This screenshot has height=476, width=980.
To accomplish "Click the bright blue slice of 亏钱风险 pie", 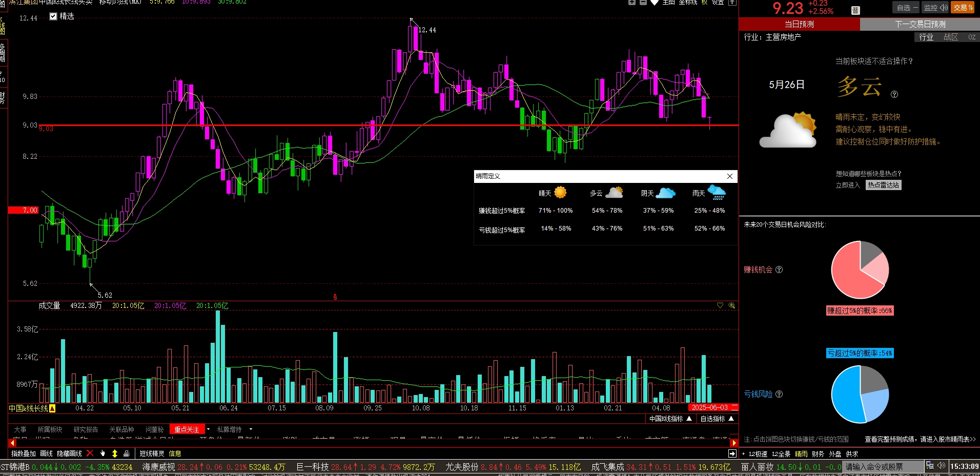I will point(847,395).
